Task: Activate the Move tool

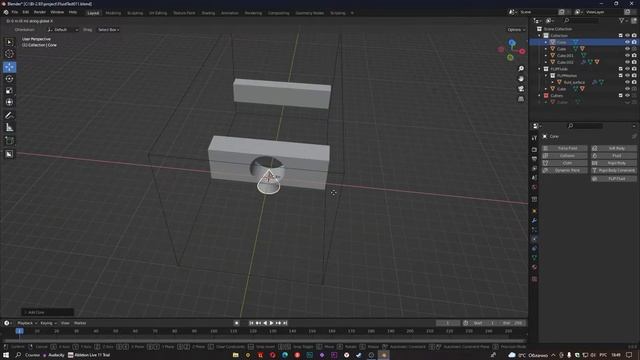Action: 9,67
